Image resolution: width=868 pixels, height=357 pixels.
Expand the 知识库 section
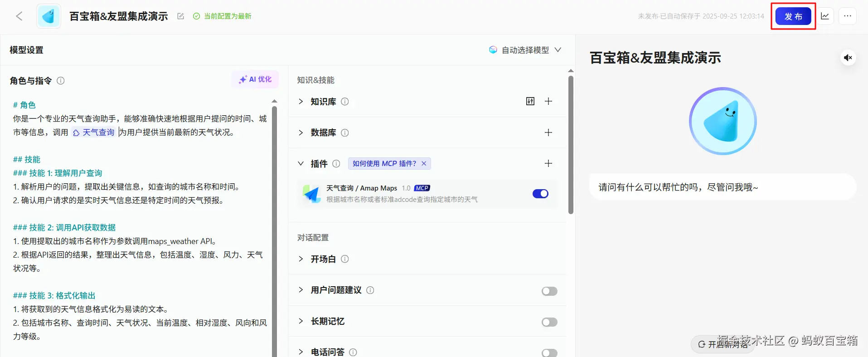[301, 102]
